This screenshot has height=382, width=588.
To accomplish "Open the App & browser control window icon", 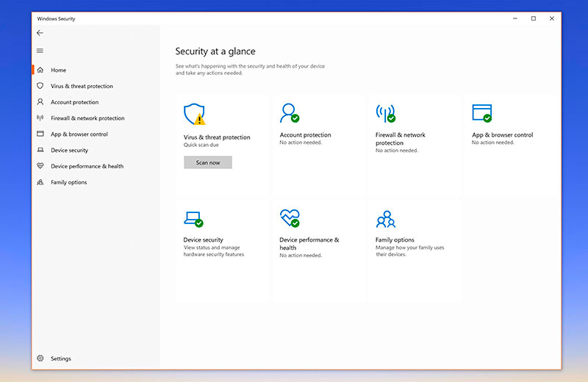I will point(481,112).
